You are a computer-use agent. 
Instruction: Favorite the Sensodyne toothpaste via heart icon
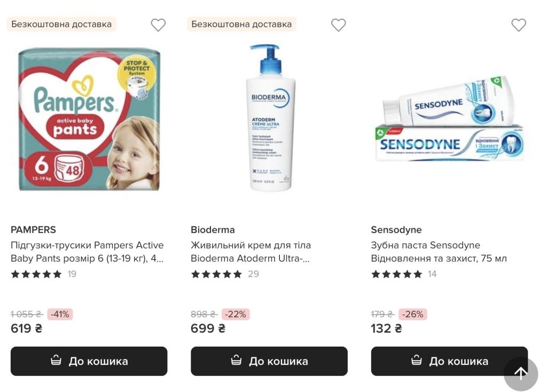coord(519,25)
